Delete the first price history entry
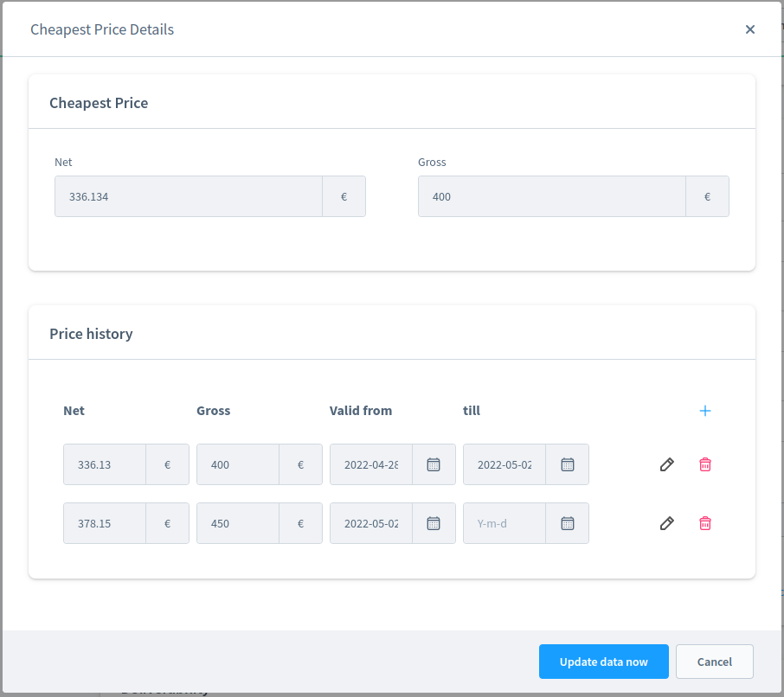The height and width of the screenshot is (697, 784). pos(704,464)
